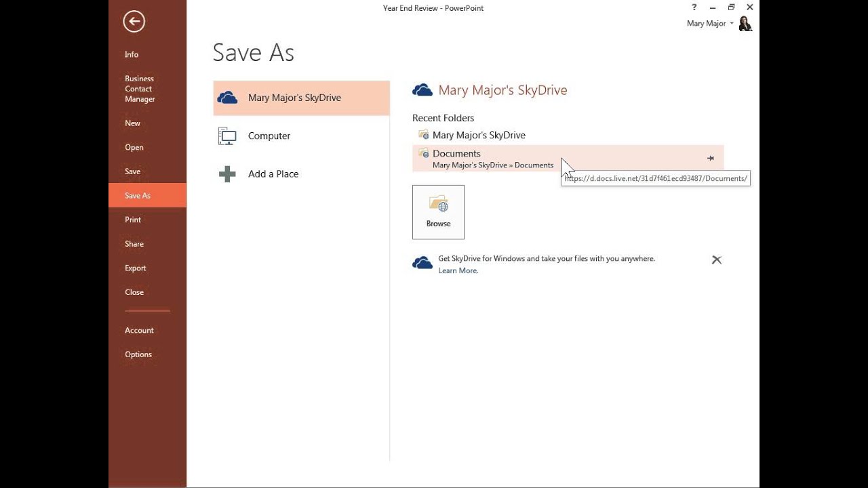Click the large cloud icon in the header
The image size is (868, 488).
[x=422, y=90]
